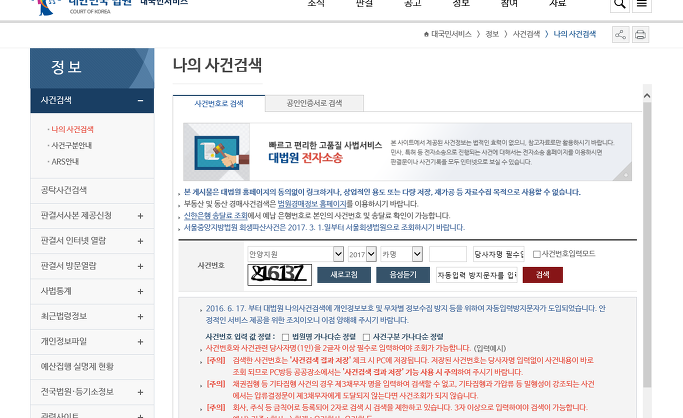The image size is (683, 418).
Task: Click the home icon in breadcrumb
Action: [426, 34]
